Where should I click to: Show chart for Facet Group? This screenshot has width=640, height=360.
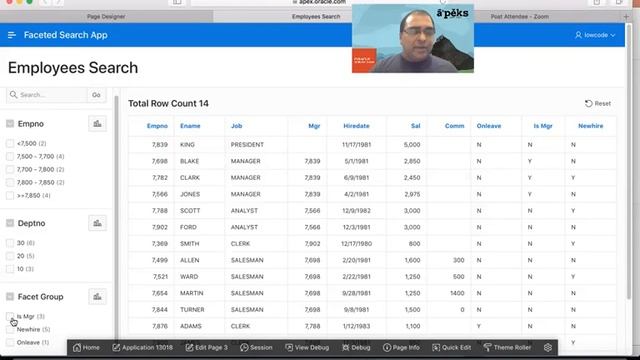97,297
